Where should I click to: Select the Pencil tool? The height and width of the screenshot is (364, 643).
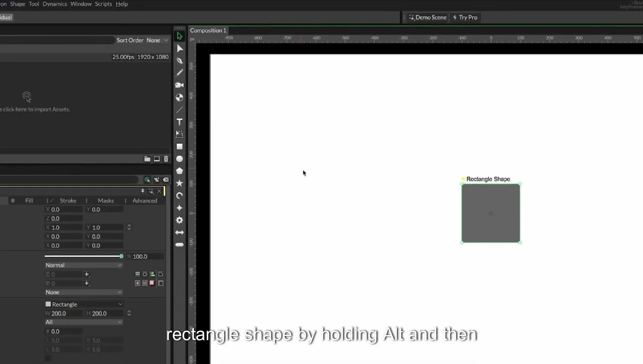180,73
